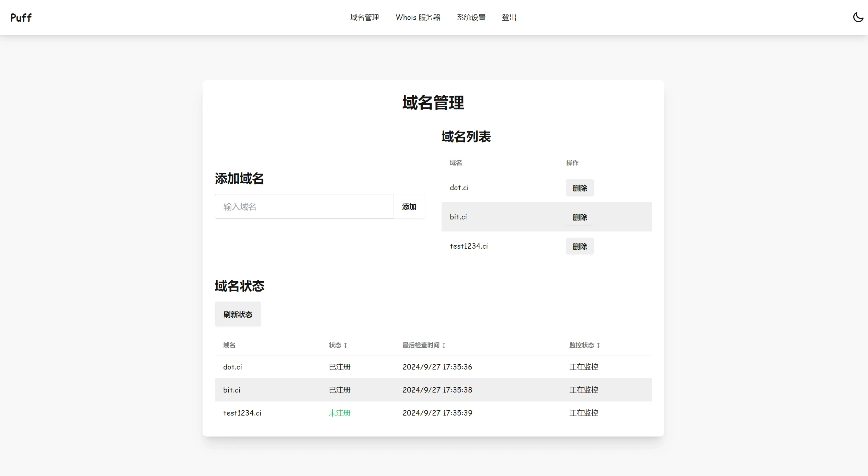The image size is (868, 476).
Task: Open 系统设置 from the top navigation
Action: 471,17
